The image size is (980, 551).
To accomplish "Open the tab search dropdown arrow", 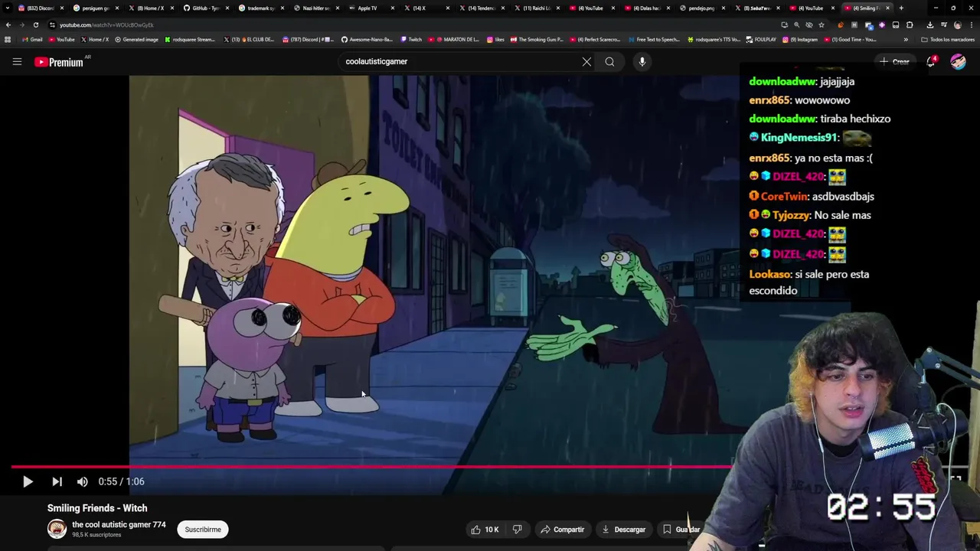I will [8, 8].
